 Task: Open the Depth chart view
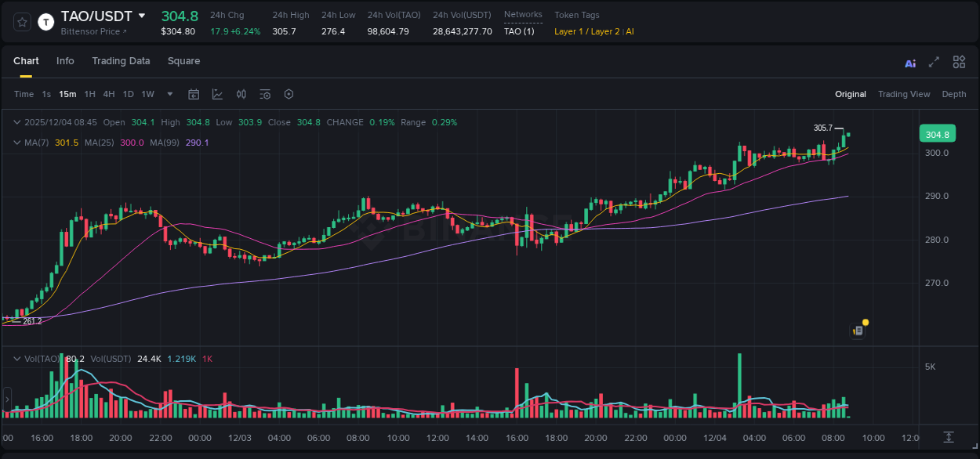(x=954, y=94)
